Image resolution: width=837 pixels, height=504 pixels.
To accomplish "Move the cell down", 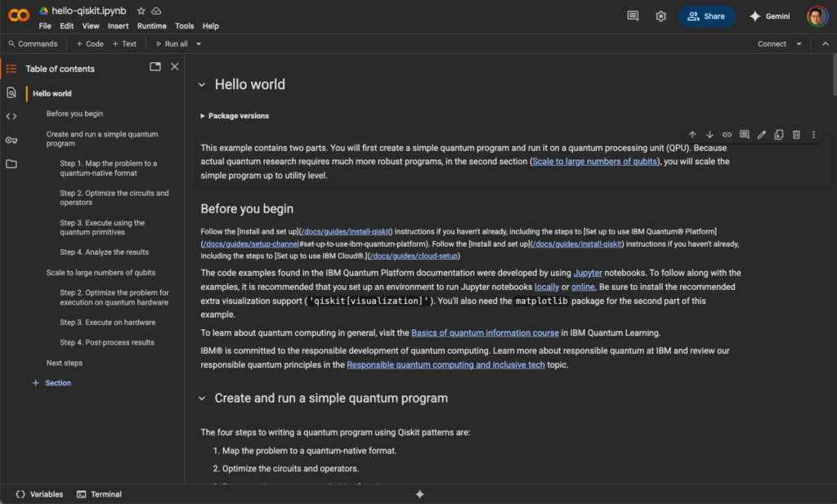I will [x=709, y=135].
